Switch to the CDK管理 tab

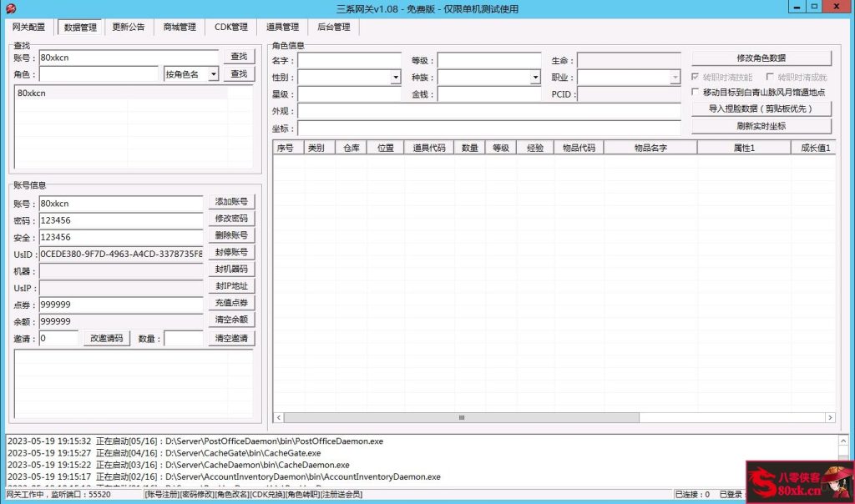coord(230,27)
